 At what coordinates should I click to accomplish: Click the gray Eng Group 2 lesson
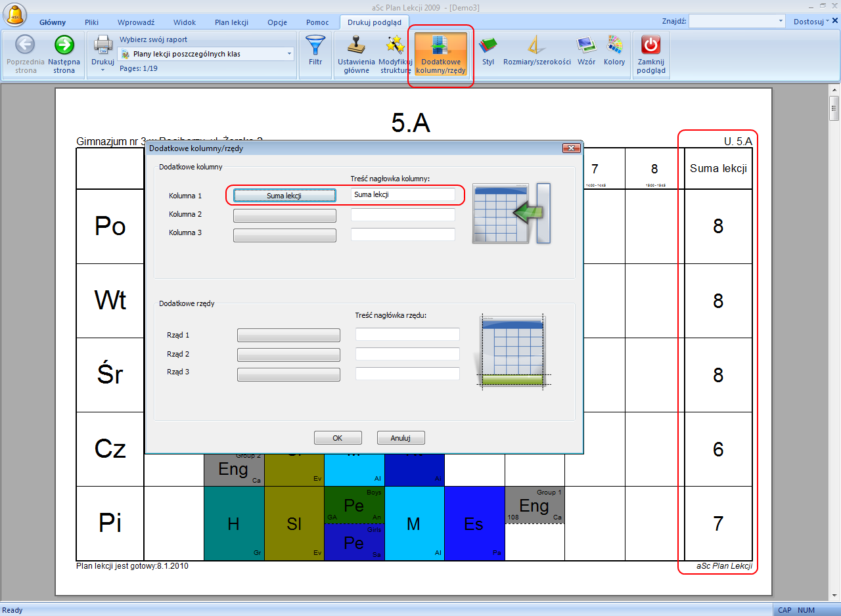(x=234, y=469)
